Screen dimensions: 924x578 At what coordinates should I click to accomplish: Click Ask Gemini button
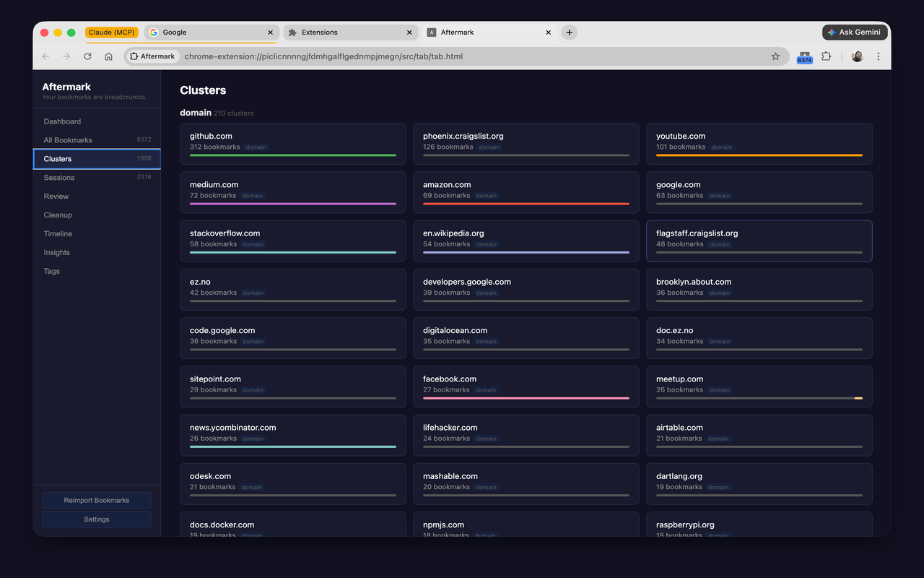[855, 33]
